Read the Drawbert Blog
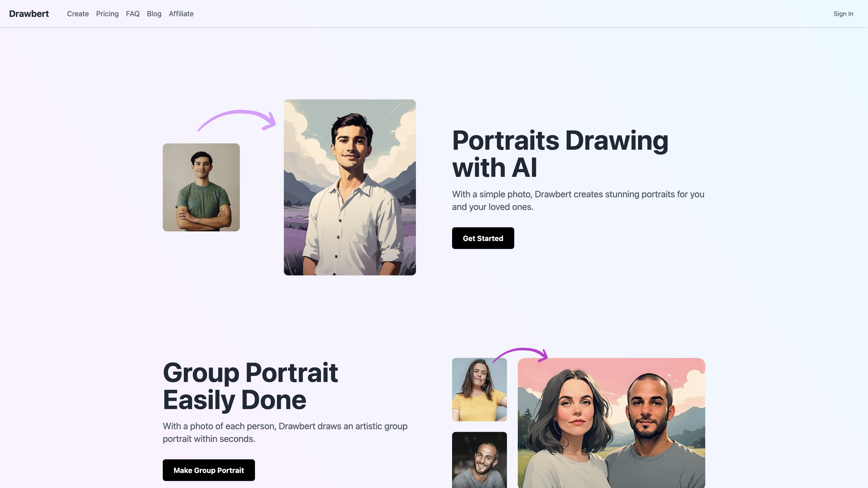Screen dimensions: 868x488 tap(154, 14)
